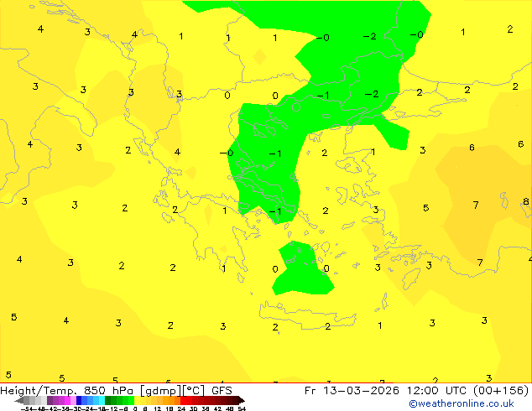Click the forecast date Fr 13-03-2026 12:00 UTC

pyautogui.click(x=387, y=391)
